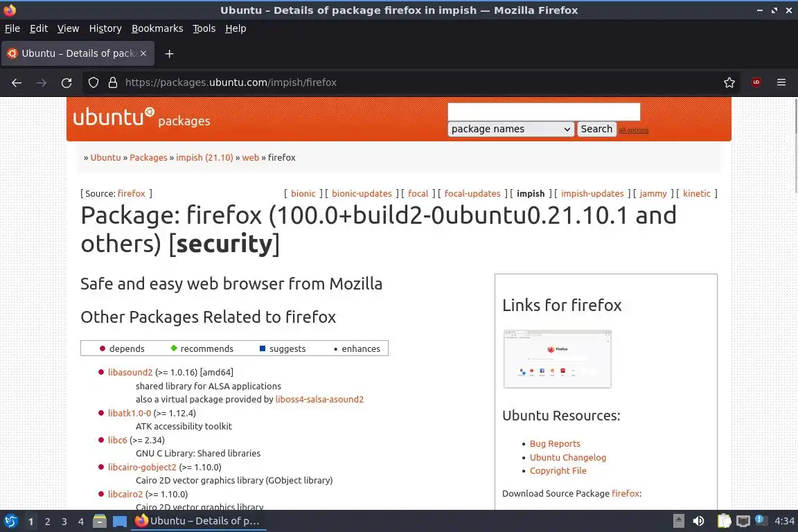
Task: Open the File menu
Action: (12, 28)
